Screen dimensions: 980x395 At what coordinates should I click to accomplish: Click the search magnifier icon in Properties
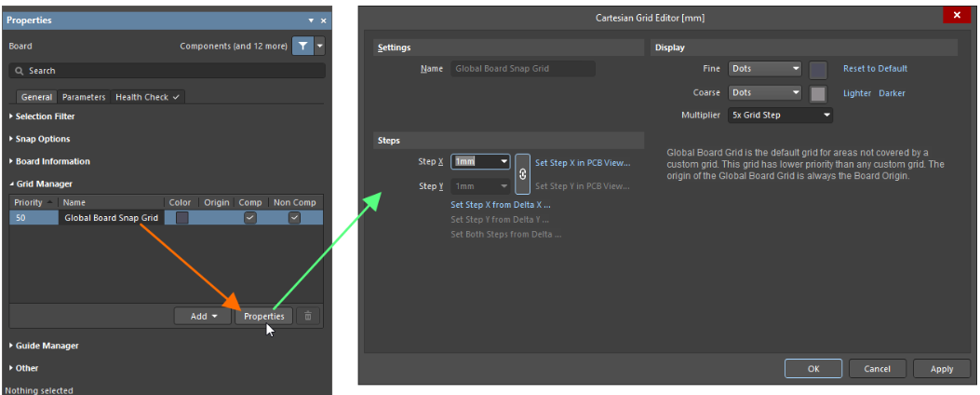(19, 71)
